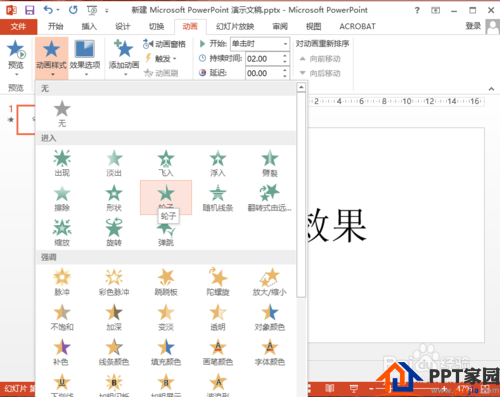The image size is (500, 397).
Task: Click the 动画刷 animation painter
Action: tap(161, 73)
